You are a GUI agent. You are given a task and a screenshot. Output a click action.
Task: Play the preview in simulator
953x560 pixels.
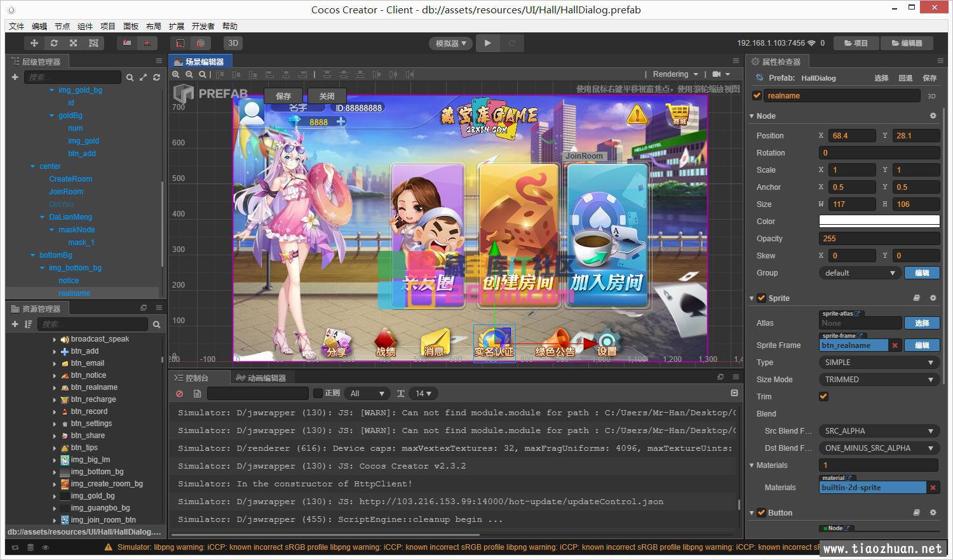click(487, 43)
